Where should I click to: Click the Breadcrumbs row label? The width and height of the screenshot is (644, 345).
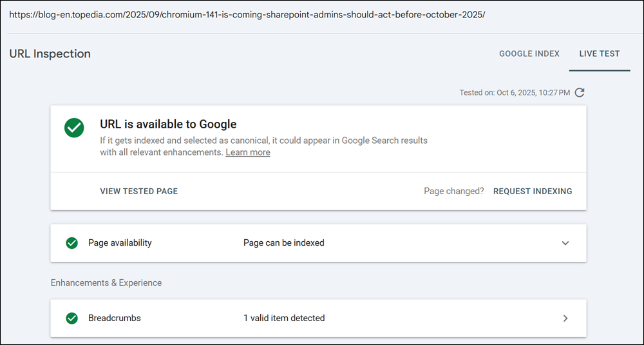pos(114,318)
